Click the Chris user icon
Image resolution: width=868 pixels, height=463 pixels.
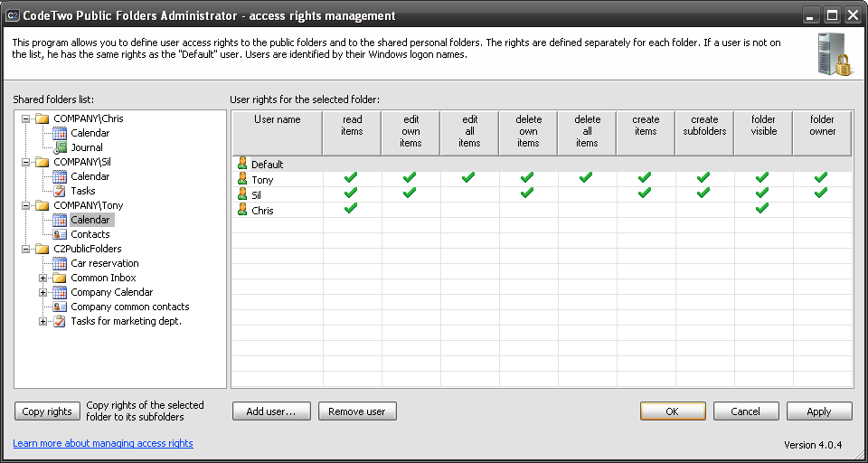[242, 210]
